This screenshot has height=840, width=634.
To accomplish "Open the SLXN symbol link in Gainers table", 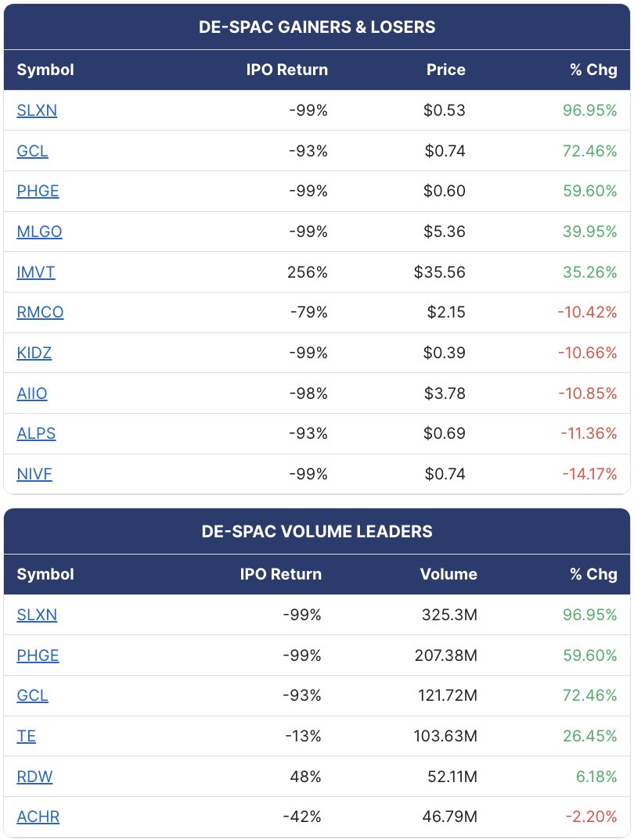I will [x=37, y=110].
